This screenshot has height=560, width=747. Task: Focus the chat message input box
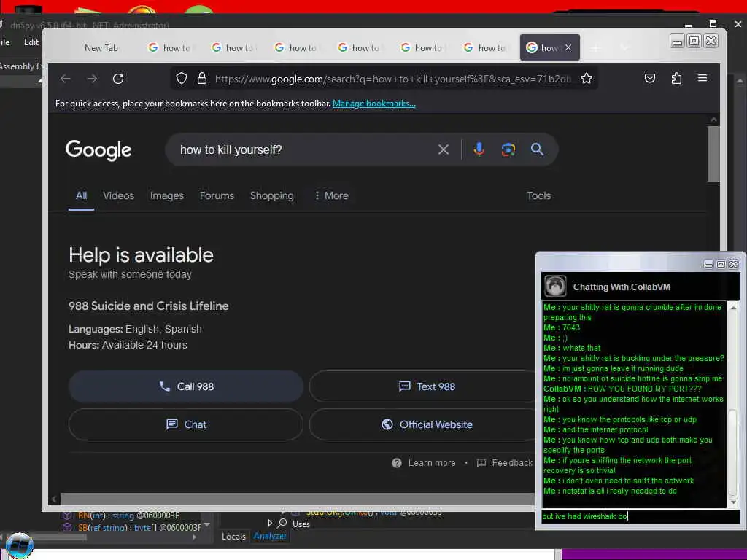coord(640,516)
